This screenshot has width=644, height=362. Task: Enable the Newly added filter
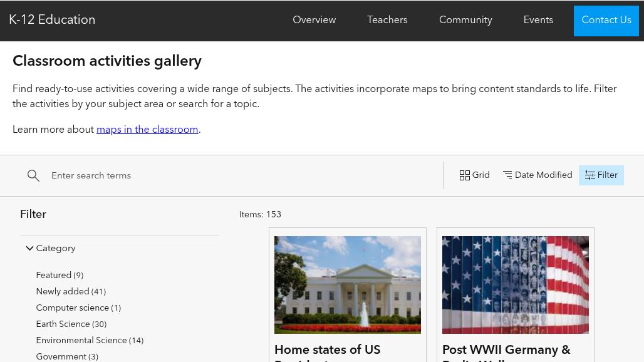pos(70,291)
